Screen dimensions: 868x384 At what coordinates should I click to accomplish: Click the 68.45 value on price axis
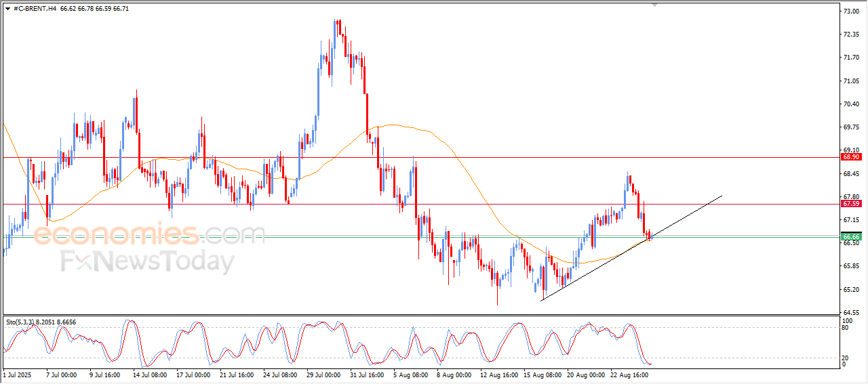[x=851, y=173]
